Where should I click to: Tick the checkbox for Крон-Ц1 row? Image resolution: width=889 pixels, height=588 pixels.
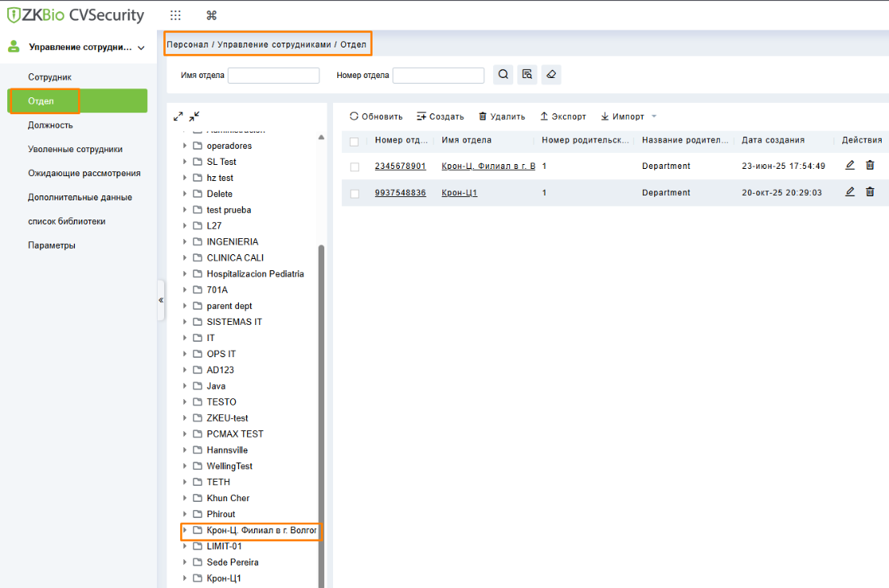pos(354,193)
